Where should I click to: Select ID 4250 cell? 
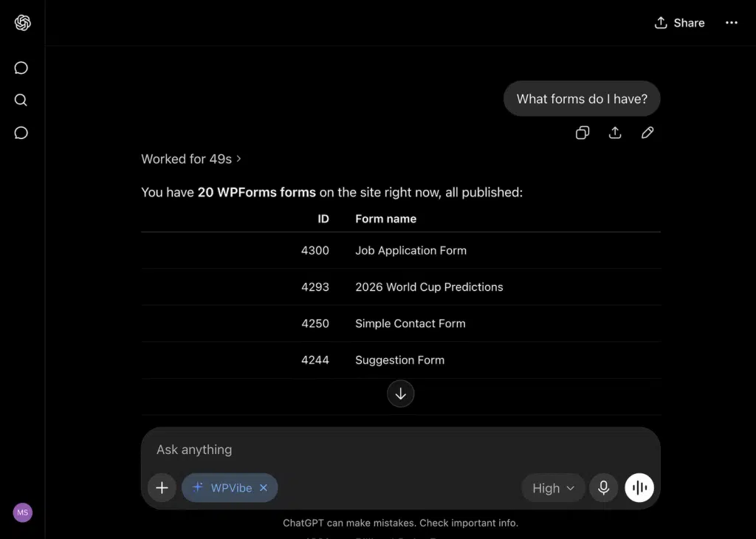[x=315, y=324]
